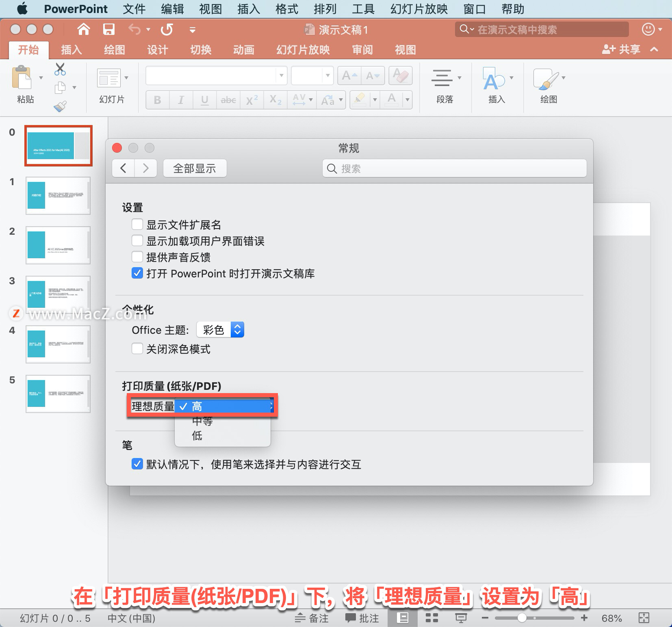Click the Home icon in title bar
The height and width of the screenshot is (627, 672).
point(84,29)
